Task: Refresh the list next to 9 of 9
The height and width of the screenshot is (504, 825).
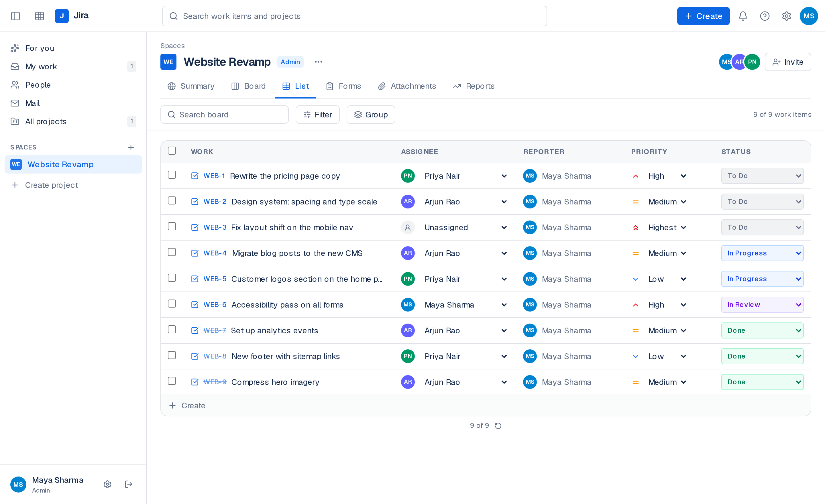Action: click(x=498, y=426)
